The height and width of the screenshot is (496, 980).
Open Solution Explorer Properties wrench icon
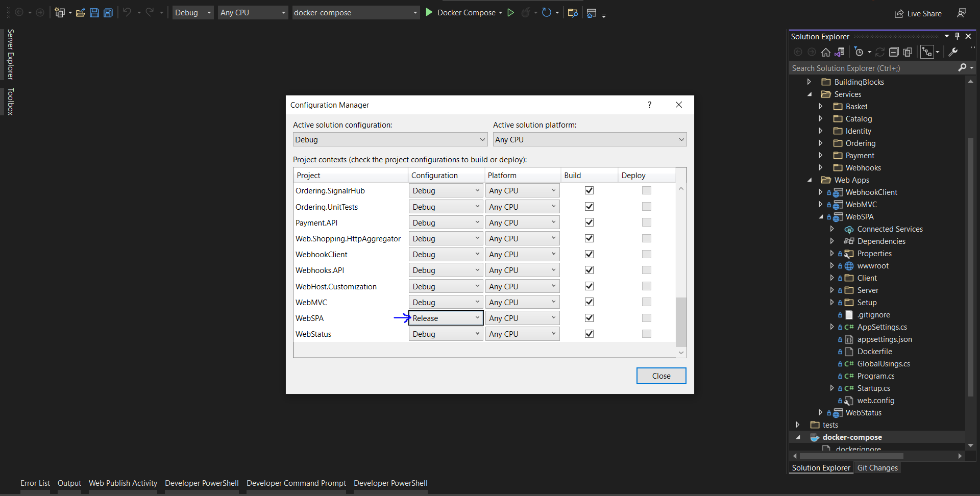[x=953, y=52]
